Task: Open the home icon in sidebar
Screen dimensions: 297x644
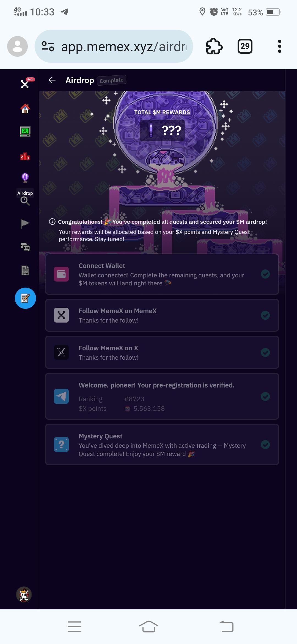Action: [x=25, y=108]
